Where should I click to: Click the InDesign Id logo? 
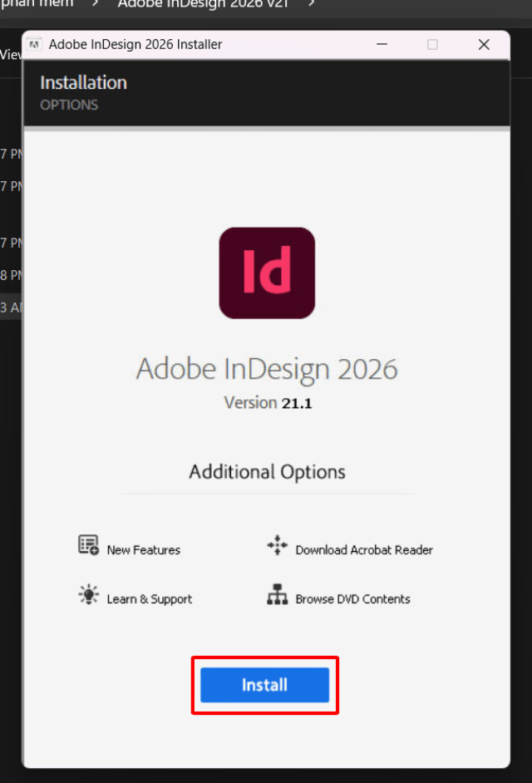(x=267, y=273)
